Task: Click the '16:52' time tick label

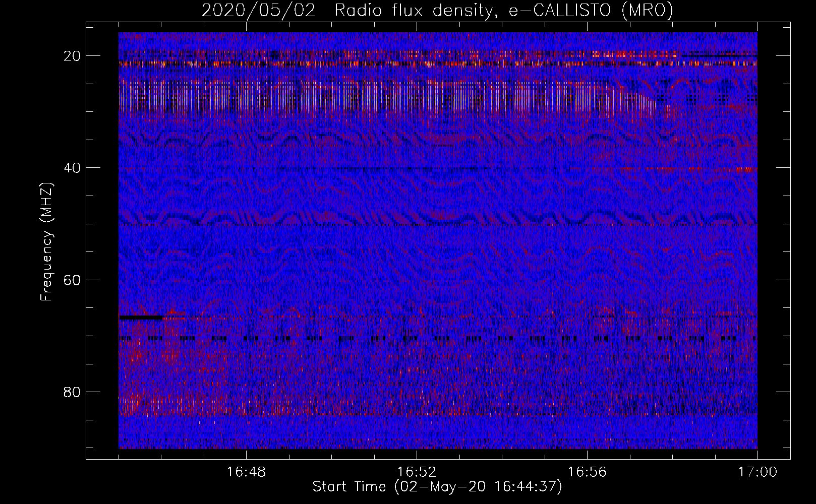Action: point(417,472)
